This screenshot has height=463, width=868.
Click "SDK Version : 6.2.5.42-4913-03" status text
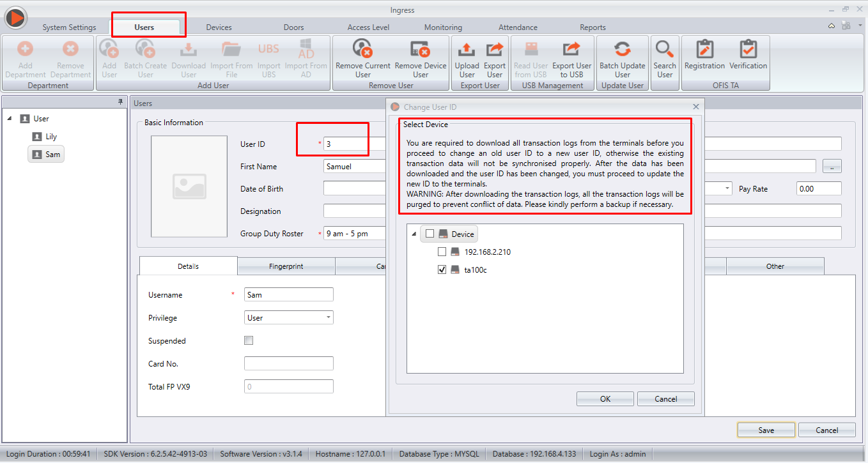click(x=155, y=454)
